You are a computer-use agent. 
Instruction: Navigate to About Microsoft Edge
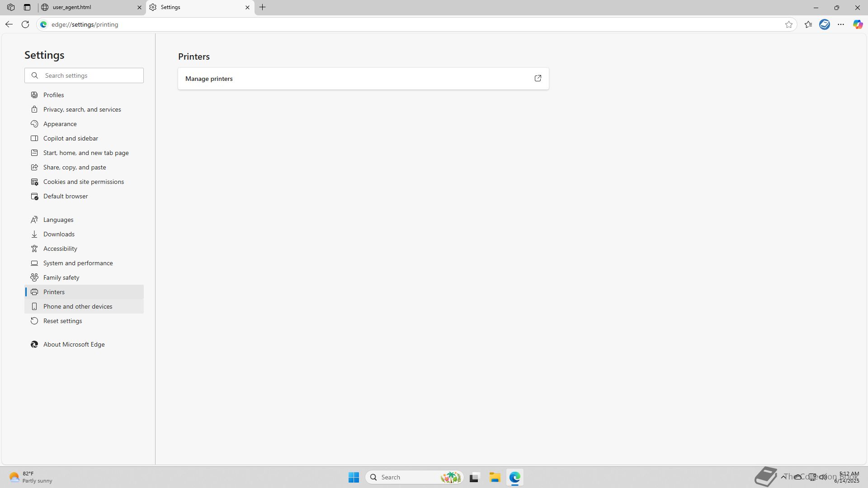74,344
